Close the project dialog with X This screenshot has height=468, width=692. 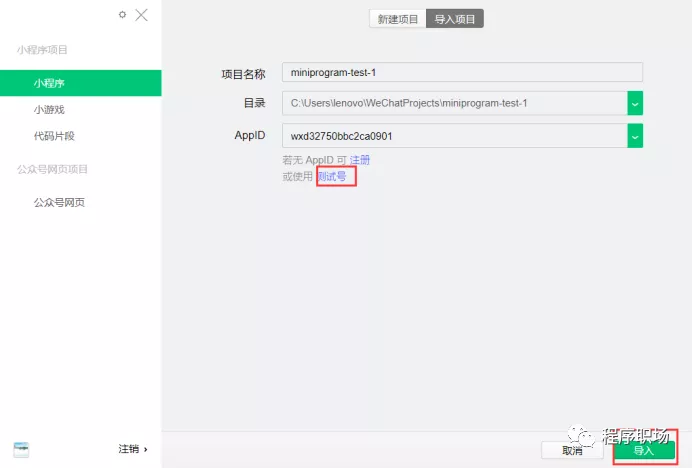141,15
